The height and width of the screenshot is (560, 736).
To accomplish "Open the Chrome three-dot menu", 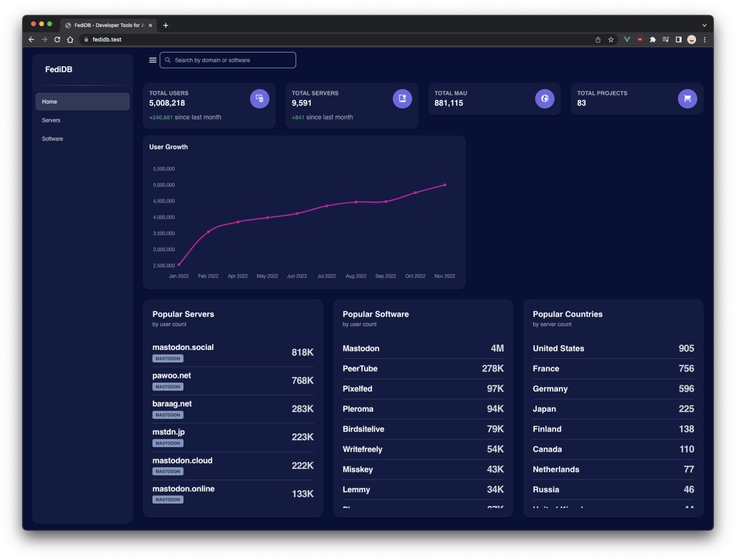I will tap(704, 39).
